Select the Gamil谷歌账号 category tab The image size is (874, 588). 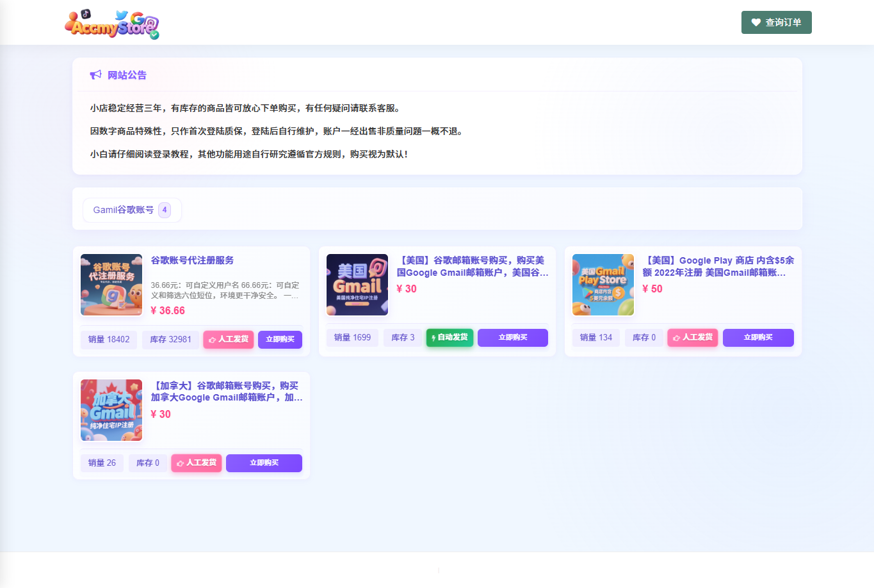tap(132, 210)
